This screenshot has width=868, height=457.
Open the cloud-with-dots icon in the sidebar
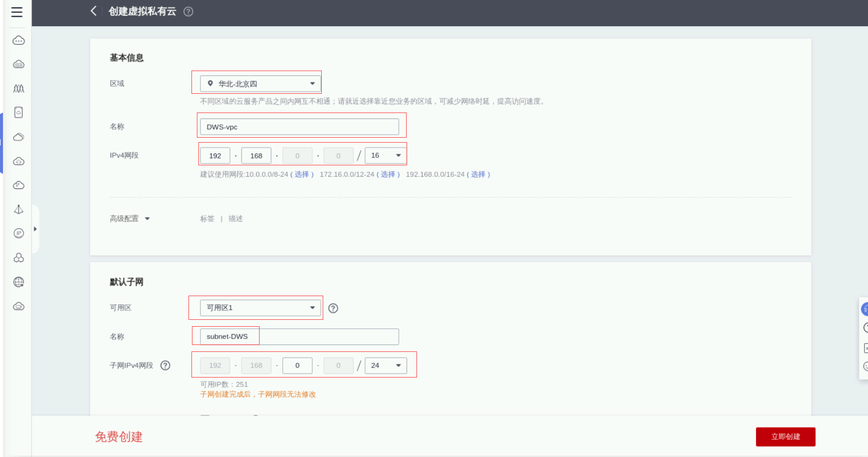coord(19,40)
